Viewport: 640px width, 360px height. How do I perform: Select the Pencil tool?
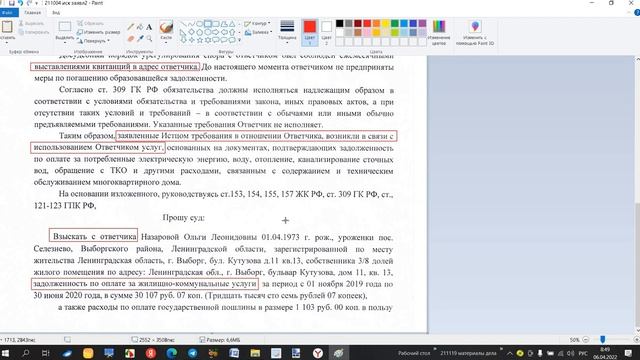point(131,27)
